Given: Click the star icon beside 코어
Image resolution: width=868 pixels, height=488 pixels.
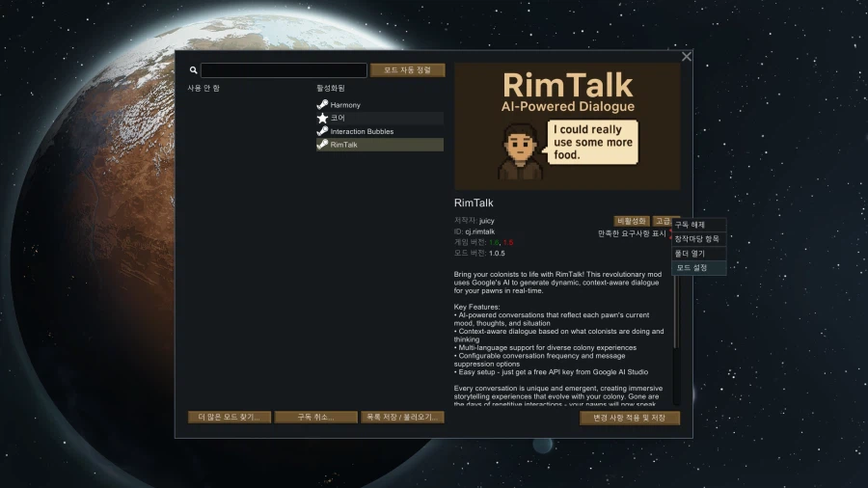Looking at the screenshot, I should (x=322, y=118).
